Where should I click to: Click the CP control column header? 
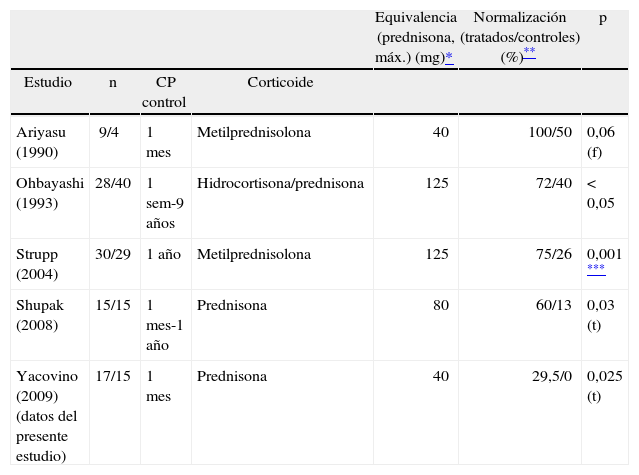pyautogui.click(x=163, y=92)
